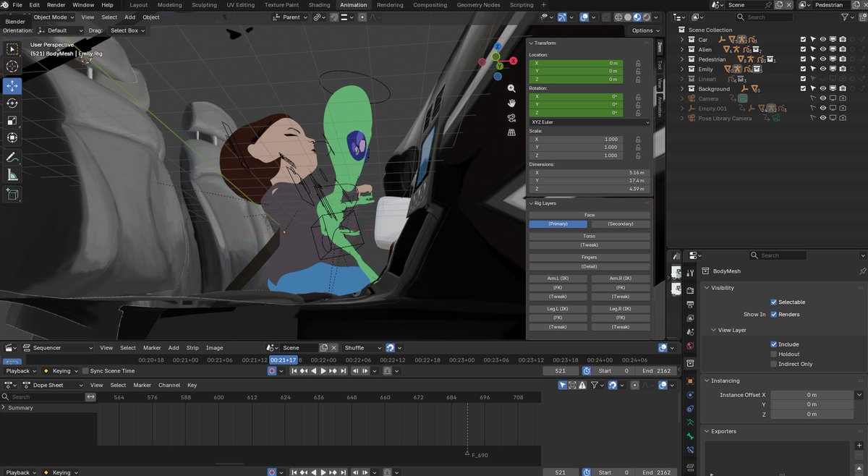Choose the Measure tool
Viewport: 868px width, 476px height.
point(12,174)
